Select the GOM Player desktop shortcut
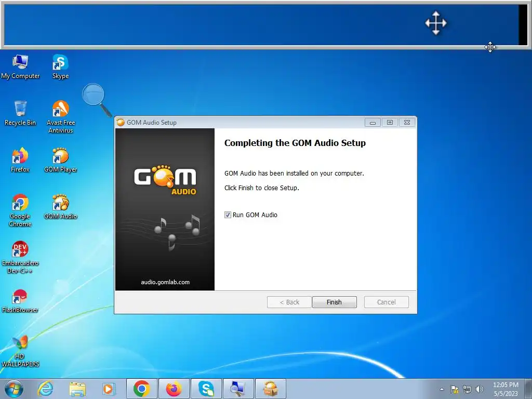 coord(60,160)
